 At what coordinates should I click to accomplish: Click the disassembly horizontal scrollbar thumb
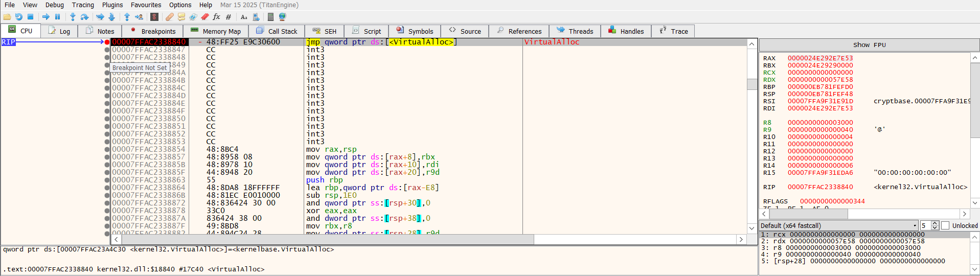(x=327, y=239)
